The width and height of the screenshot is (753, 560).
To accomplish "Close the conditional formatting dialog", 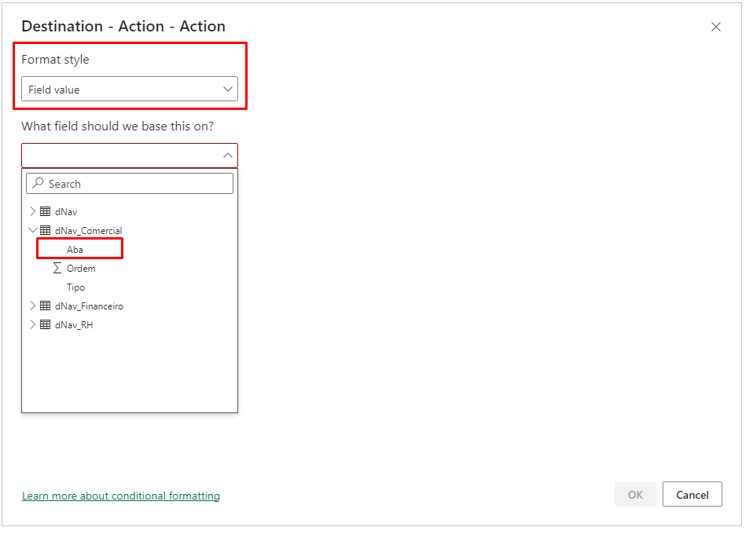I will click(715, 27).
